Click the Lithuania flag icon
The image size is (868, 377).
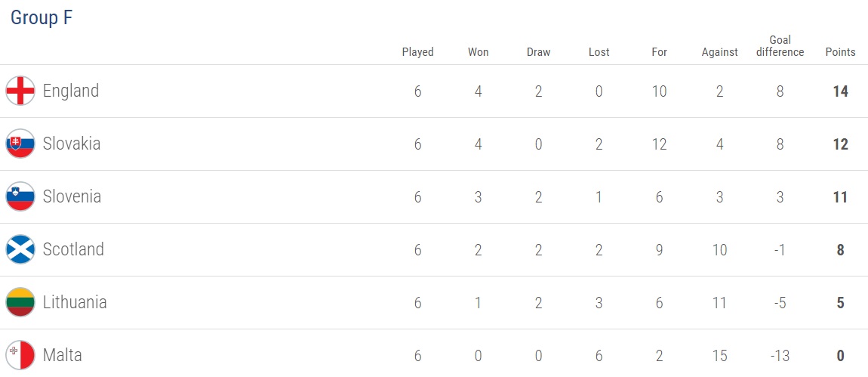(x=20, y=303)
